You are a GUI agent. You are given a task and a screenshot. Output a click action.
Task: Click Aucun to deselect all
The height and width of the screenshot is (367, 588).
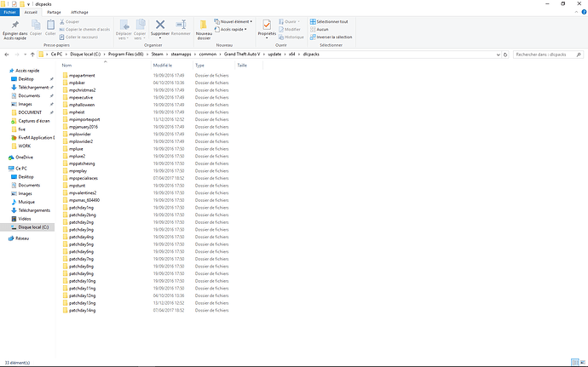[x=319, y=29]
